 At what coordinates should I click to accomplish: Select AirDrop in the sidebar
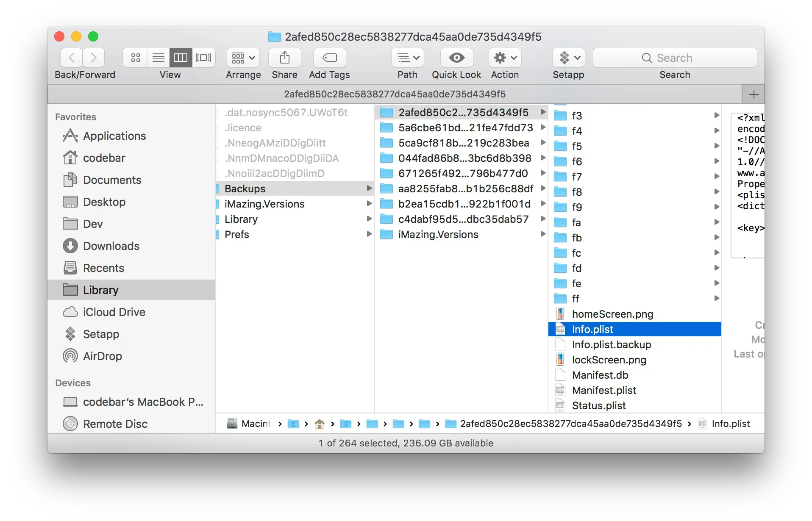pos(102,356)
